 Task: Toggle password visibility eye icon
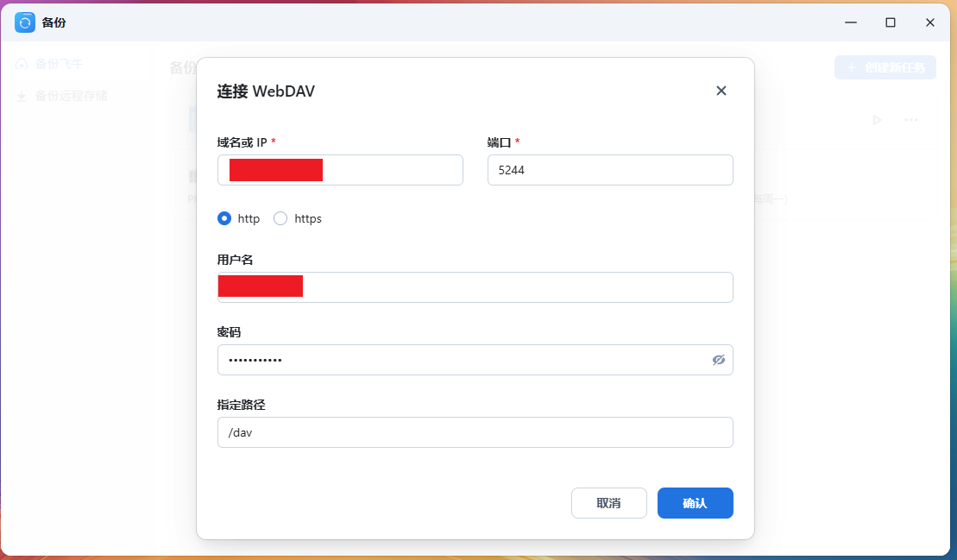click(x=718, y=360)
